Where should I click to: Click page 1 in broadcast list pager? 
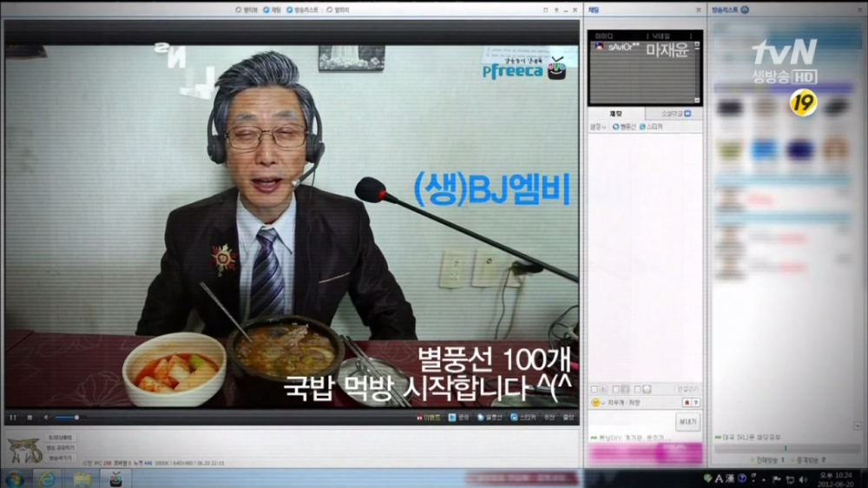pyautogui.click(x=785, y=449)
